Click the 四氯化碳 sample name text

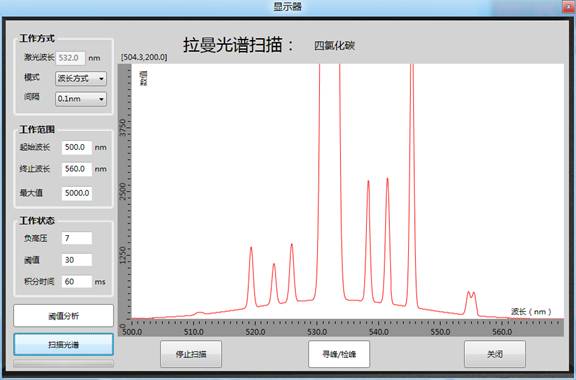(x=334, y=46)
